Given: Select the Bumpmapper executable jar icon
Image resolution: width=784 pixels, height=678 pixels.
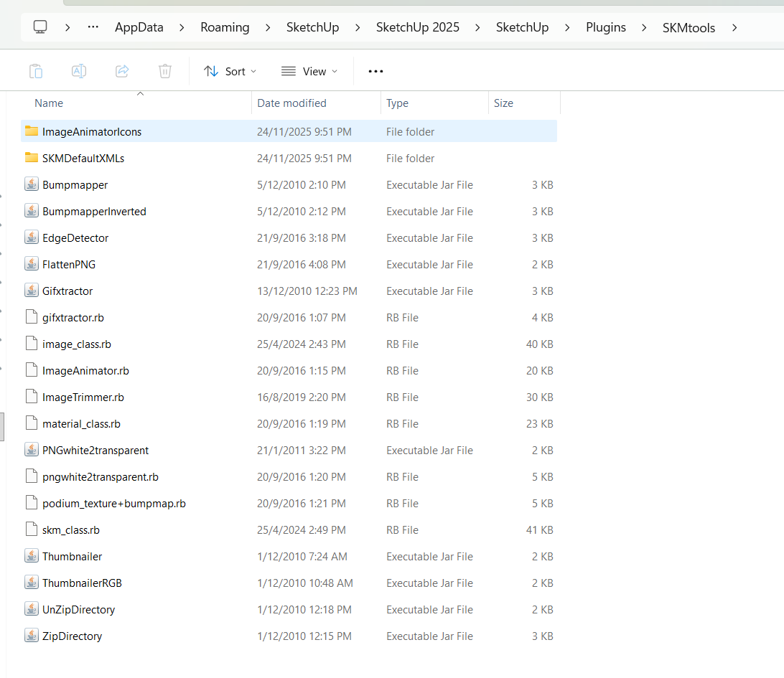Looking at the screenshot, I should click(x=32, y=184).
